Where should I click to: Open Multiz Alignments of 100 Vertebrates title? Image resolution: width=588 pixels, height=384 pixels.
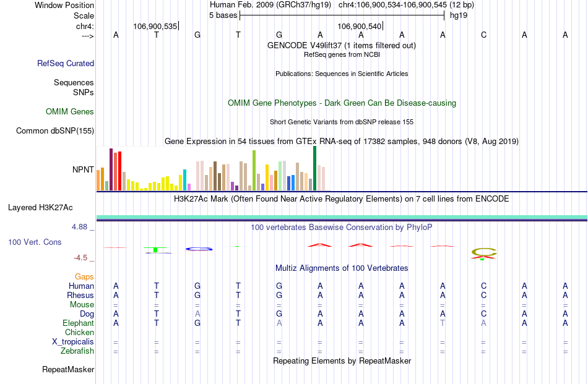point(342,268)
